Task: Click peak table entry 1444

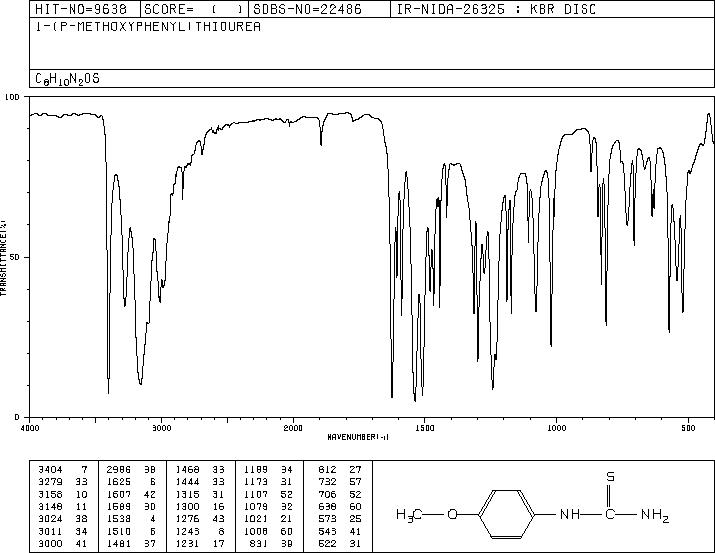Action: [187, 482]
